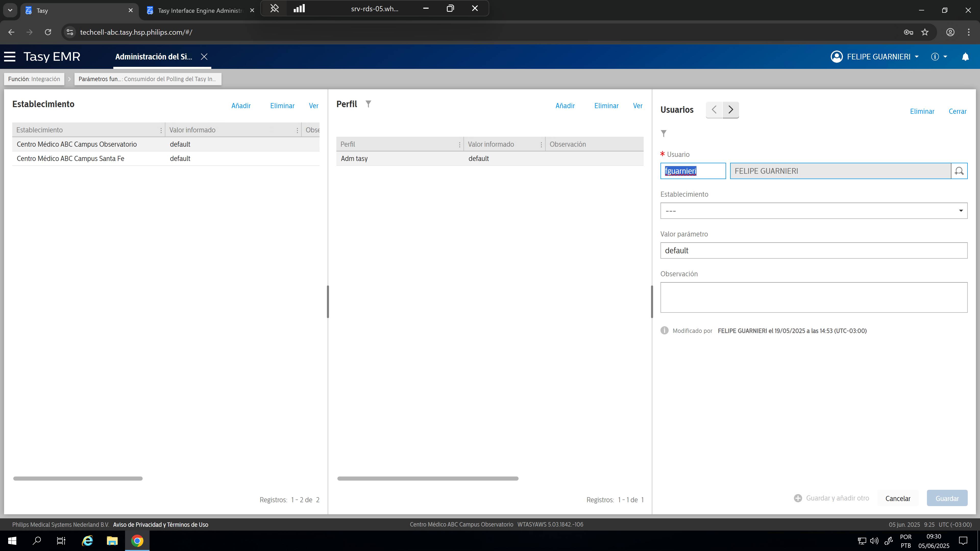Image resolution: width=980 pixels, height=551 pixels.
Task: Click Establecimiento panel horizontal scrollbar
Action: [x=78, y=478]
